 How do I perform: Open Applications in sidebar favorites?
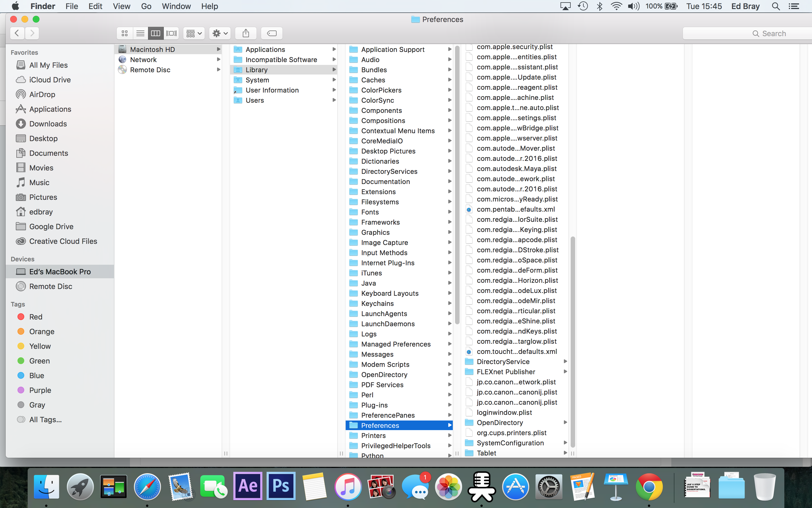click(60, 109)
